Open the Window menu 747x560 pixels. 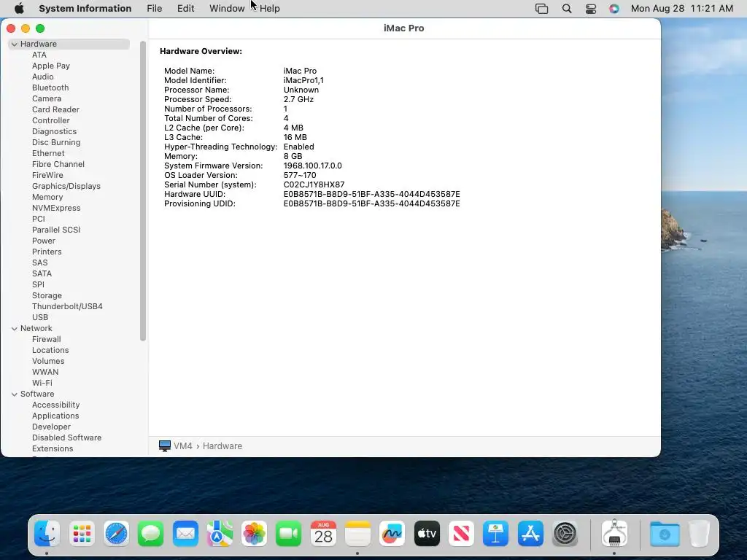(x=227, y=9)
